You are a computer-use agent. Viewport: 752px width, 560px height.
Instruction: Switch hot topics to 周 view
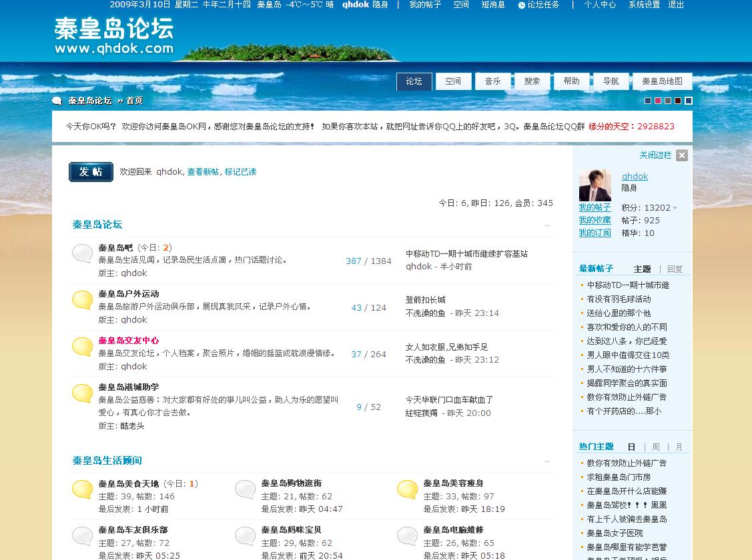coord(655,447)
